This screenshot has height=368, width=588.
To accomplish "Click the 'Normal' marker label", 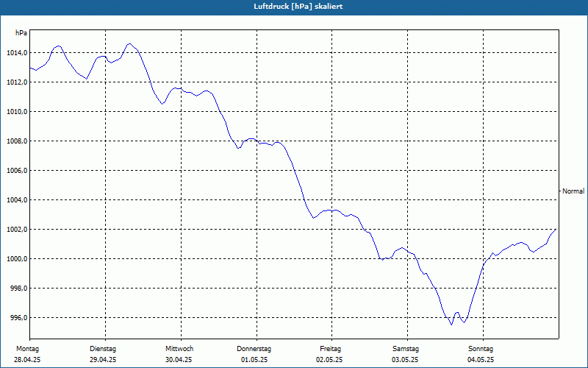I will coord(573,191).
